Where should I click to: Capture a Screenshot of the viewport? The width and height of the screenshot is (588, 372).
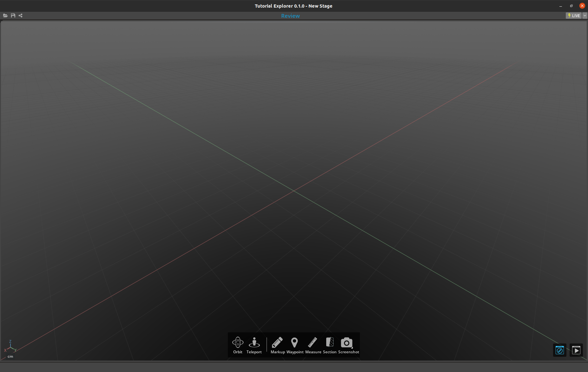347,343
